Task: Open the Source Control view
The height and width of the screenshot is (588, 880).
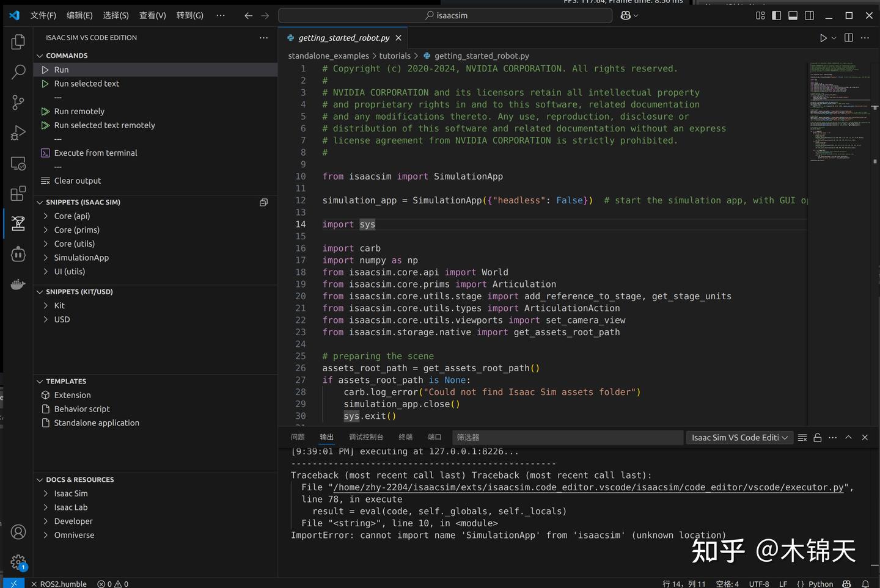Action: [x=18, y=102]
